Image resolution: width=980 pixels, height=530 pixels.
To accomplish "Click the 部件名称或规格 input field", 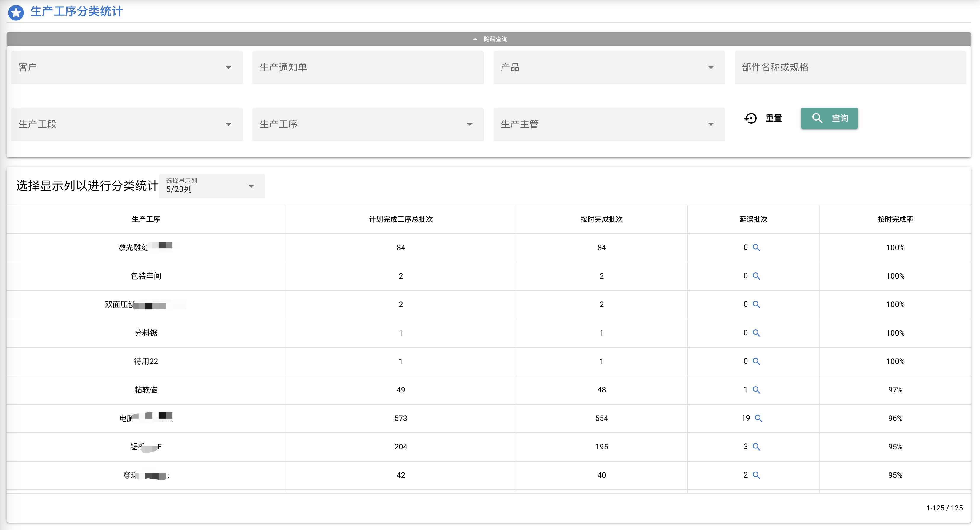I will pos(850,67).
